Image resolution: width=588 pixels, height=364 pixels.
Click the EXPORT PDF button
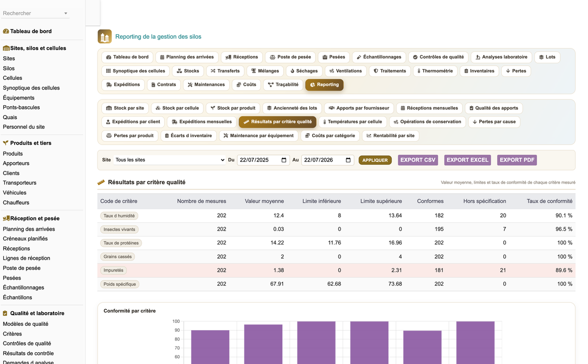pos(517,160)
